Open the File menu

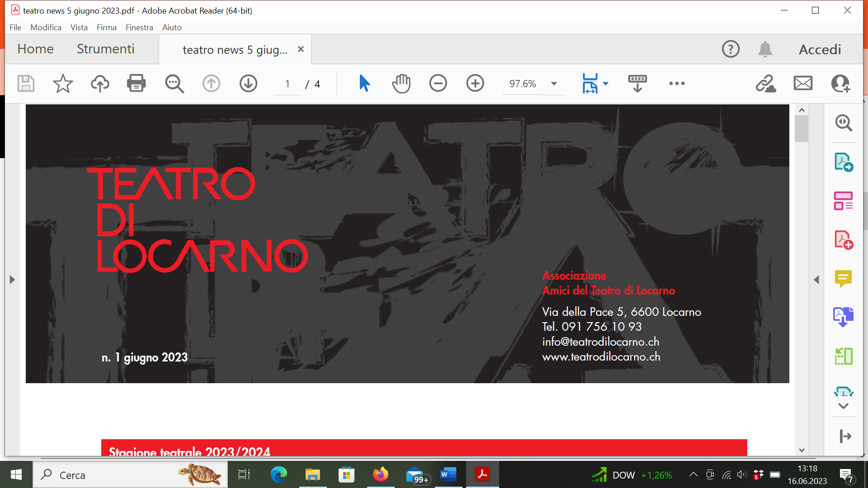pos(15,28)
